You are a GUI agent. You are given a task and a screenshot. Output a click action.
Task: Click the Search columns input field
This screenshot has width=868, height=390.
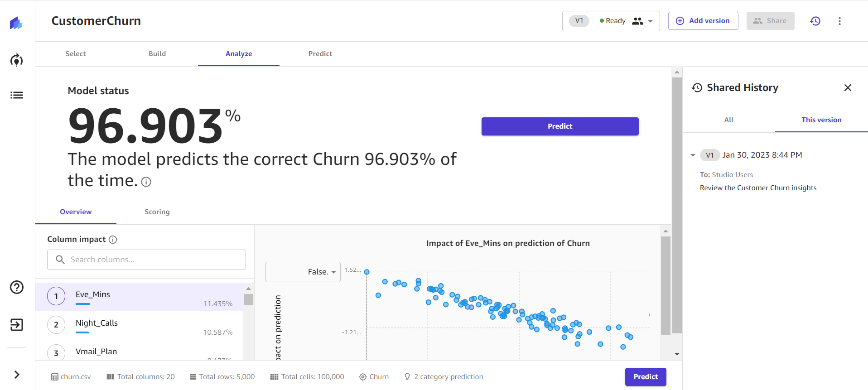click(x=146, y=260)
